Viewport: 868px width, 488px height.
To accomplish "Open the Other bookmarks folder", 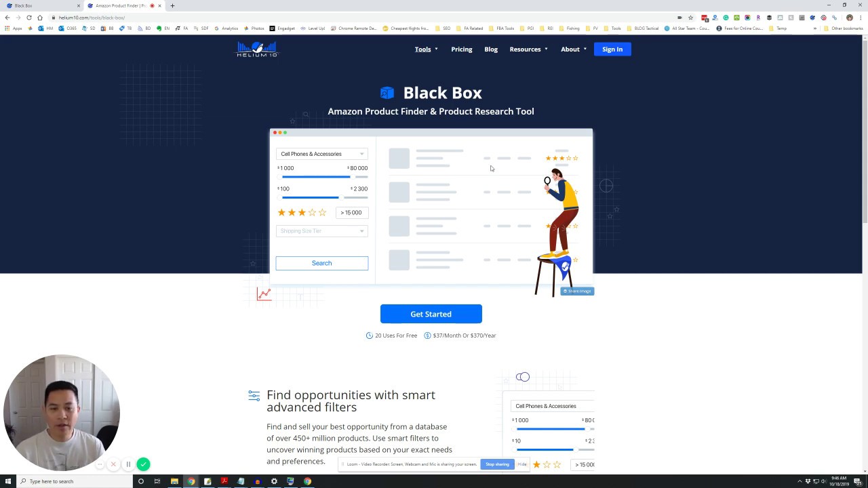I will coord(843,28).
